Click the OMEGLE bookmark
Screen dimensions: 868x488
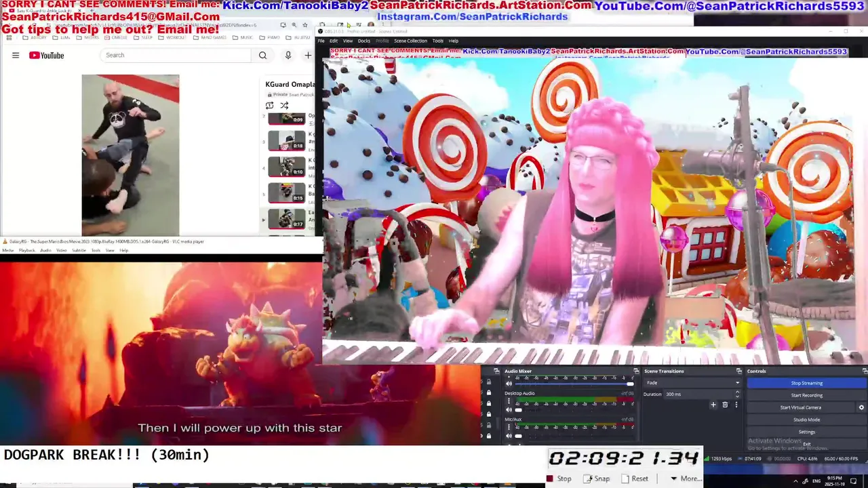(x=116, y=37)
